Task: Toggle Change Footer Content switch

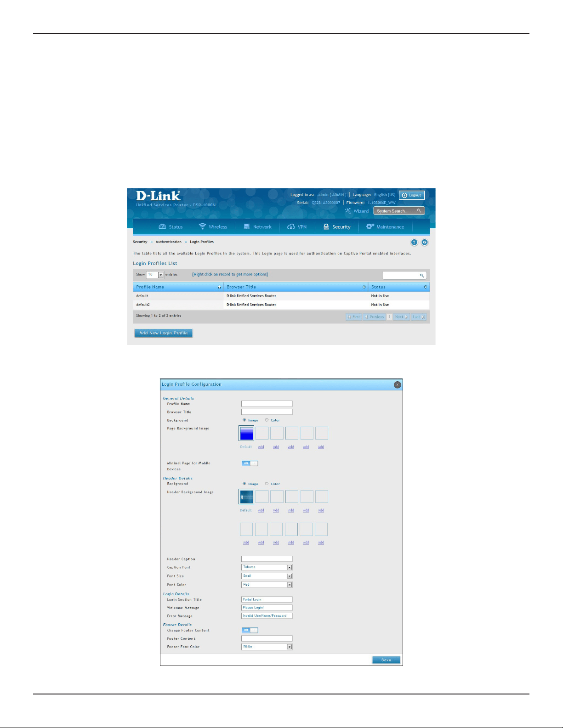Action: [x=250, y=630]
